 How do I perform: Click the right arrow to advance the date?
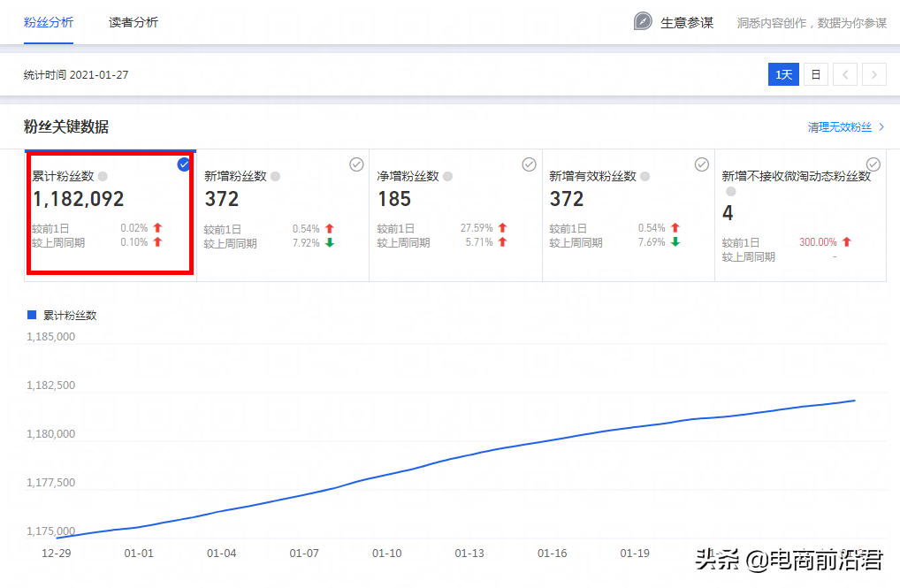(874, 74)
